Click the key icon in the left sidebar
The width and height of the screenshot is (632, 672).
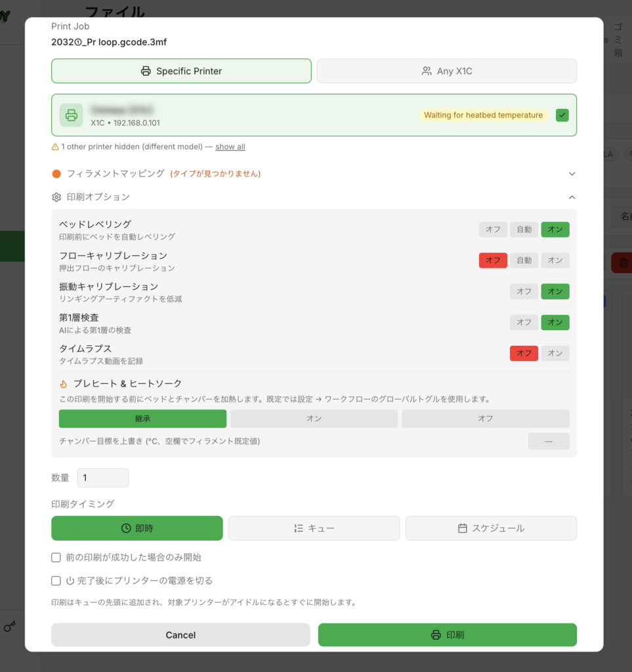click(9, 627)
